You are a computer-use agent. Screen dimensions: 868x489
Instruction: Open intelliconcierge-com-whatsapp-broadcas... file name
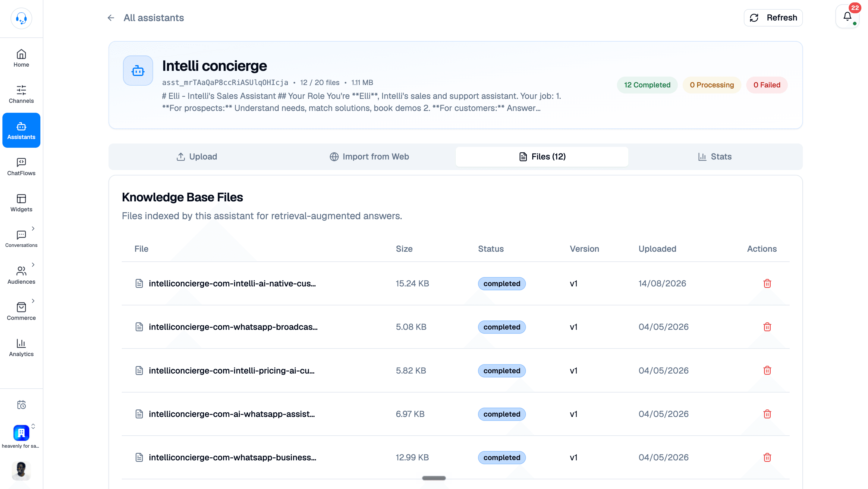(233, 327)
